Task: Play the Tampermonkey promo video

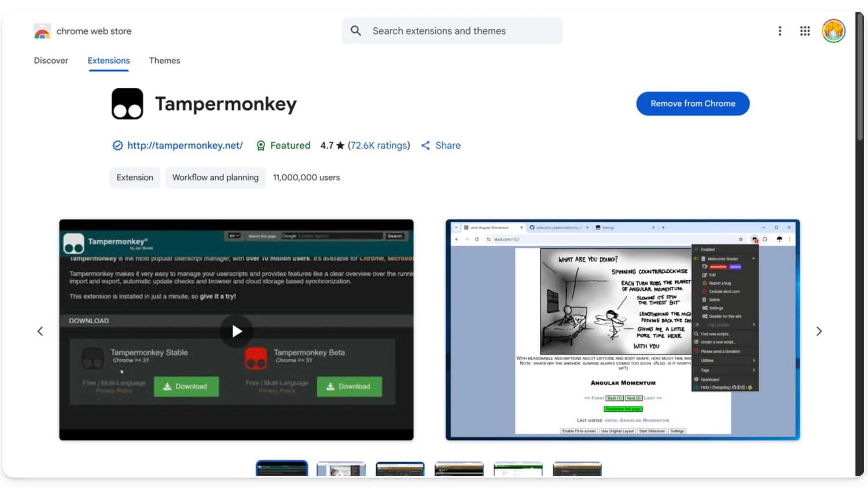Action: pyautogui.click(x=236, y=331)
